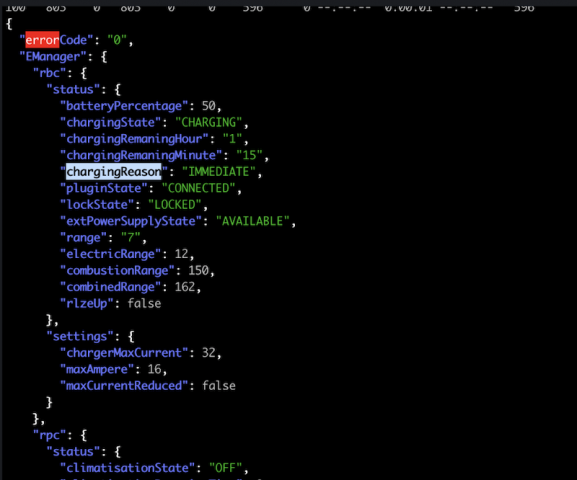Image resolution: width=577 pixels, height=480 pixels.
Task: Click the "IMMEDIATE" value
Action: pyautogui.click(x=219, y=172)
